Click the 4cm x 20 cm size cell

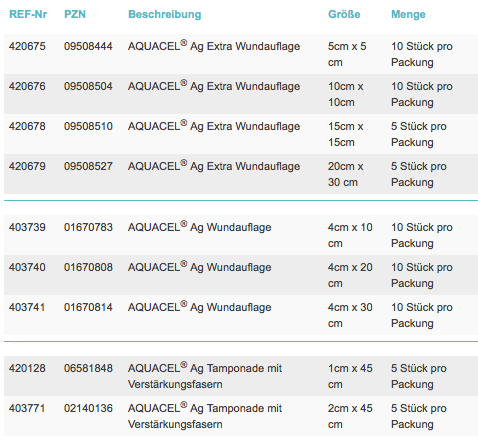(x=350, y=275)
